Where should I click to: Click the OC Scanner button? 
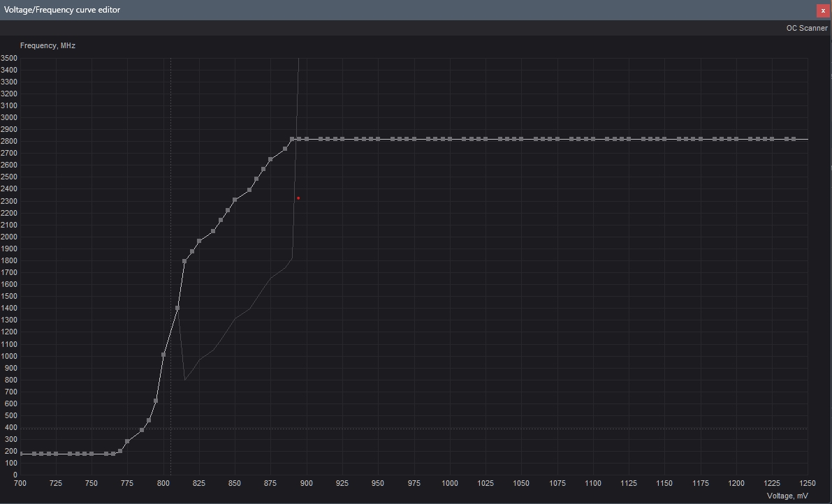(806, 28)
